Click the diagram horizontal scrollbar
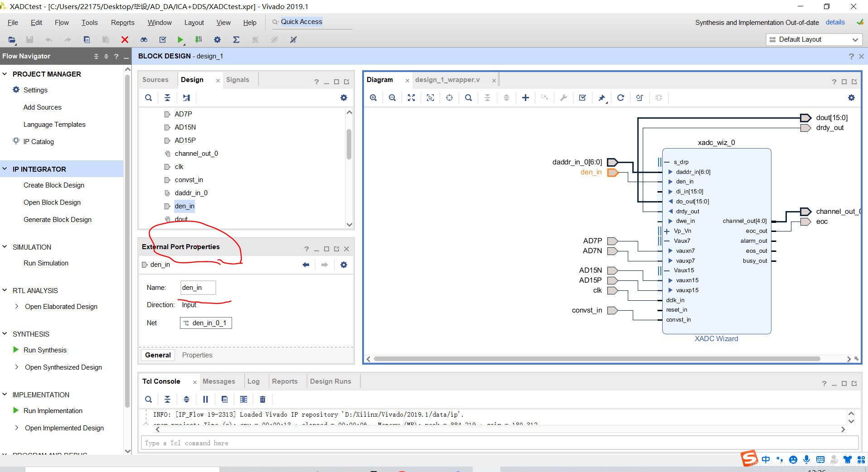This screenshot has height=472, width=868. pos(596,359)
